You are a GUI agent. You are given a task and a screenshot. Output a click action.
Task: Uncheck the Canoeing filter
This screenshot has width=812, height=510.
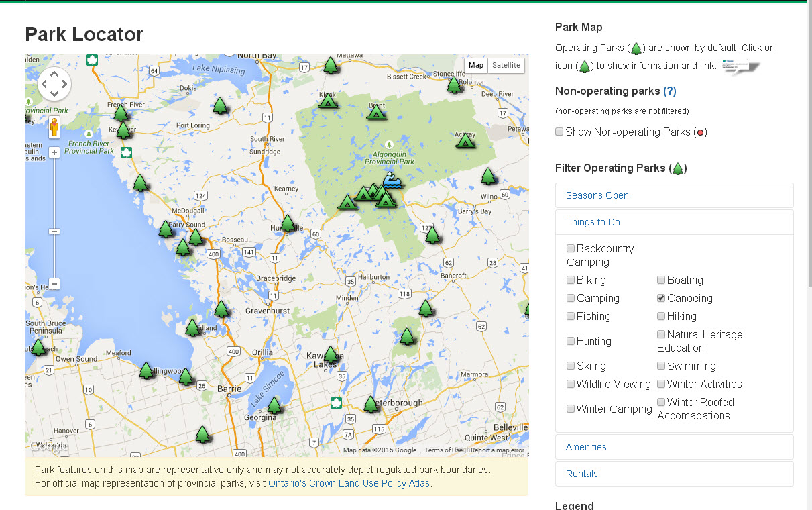click(x=661, y=298)
